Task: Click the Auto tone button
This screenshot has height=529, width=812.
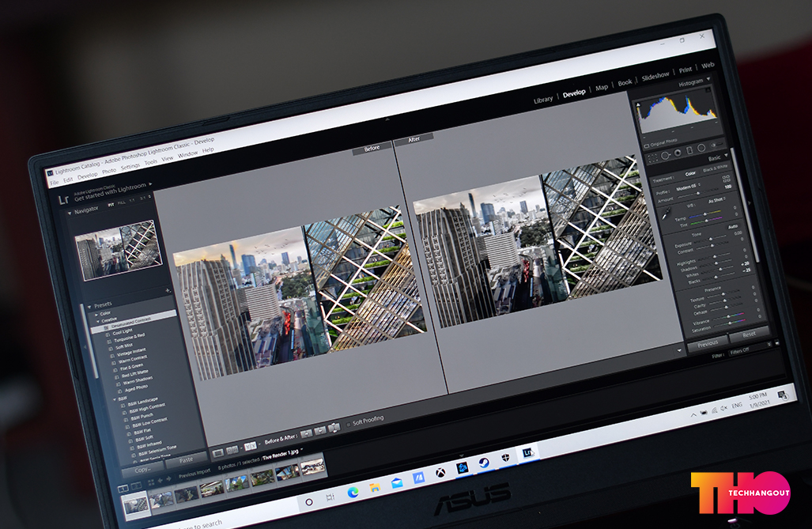Action: click(733, 227)
